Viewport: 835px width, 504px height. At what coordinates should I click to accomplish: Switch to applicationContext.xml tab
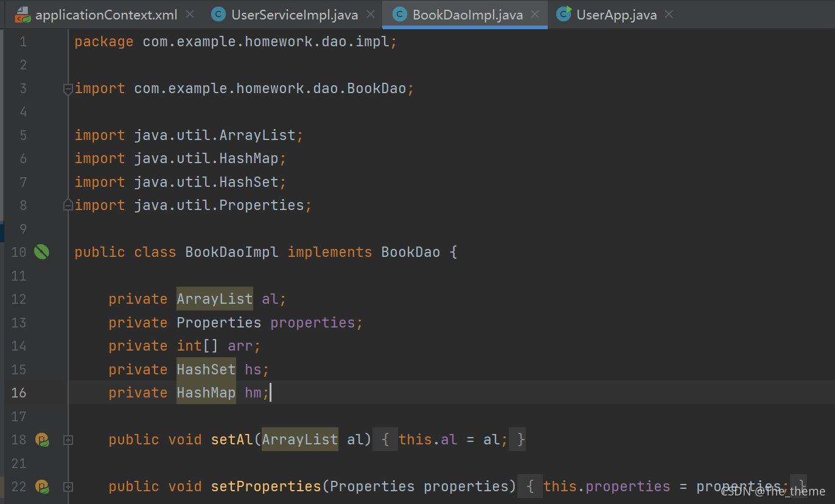point(106,15)
